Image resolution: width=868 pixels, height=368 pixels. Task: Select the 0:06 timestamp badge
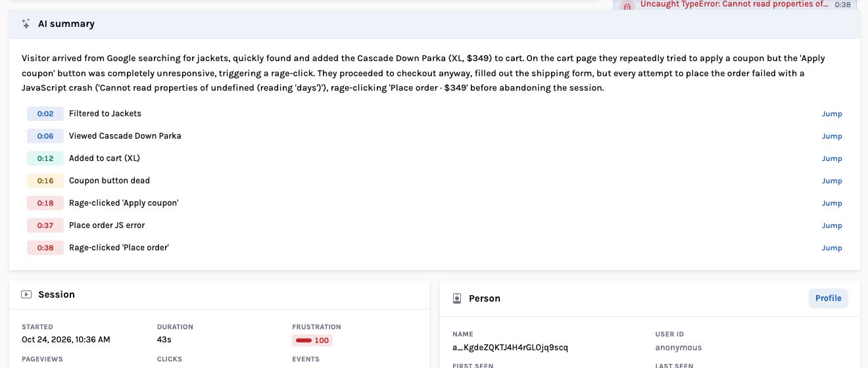[x=45, y=136]
